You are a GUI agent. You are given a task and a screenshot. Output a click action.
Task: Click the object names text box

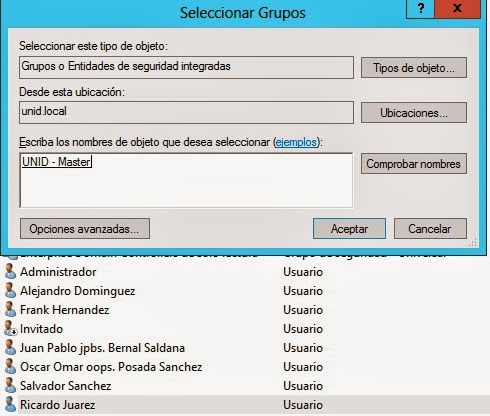click(186, 180)
